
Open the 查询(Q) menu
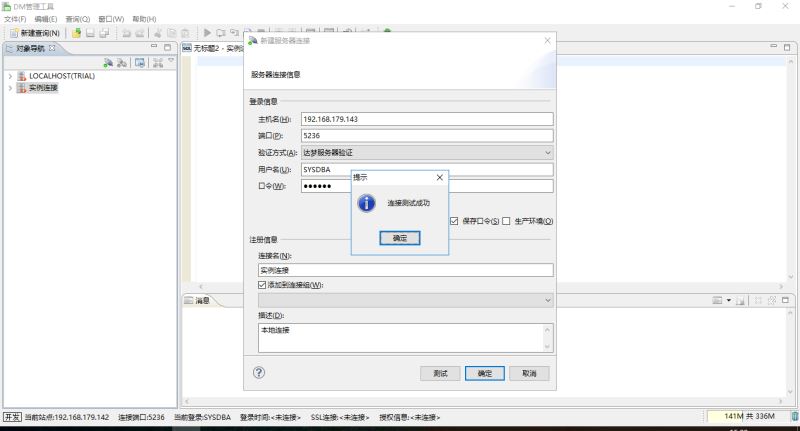pos(78,19)
